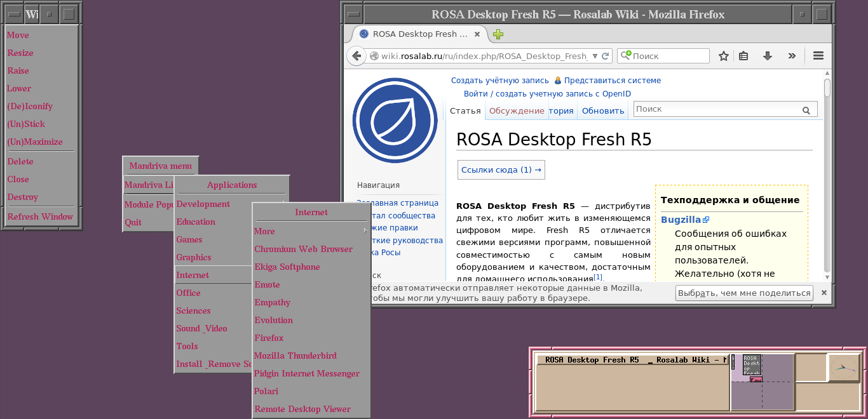Click the Обновить tab

pos(603,110)
